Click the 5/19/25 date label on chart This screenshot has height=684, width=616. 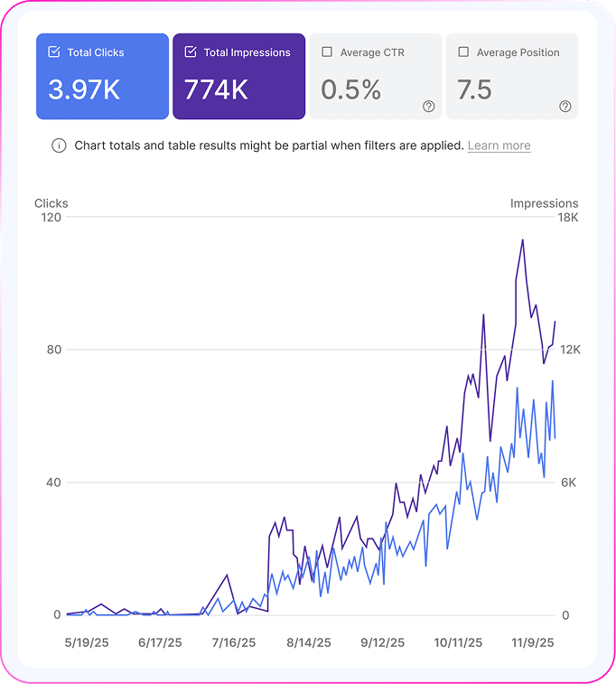coord(86,643)
